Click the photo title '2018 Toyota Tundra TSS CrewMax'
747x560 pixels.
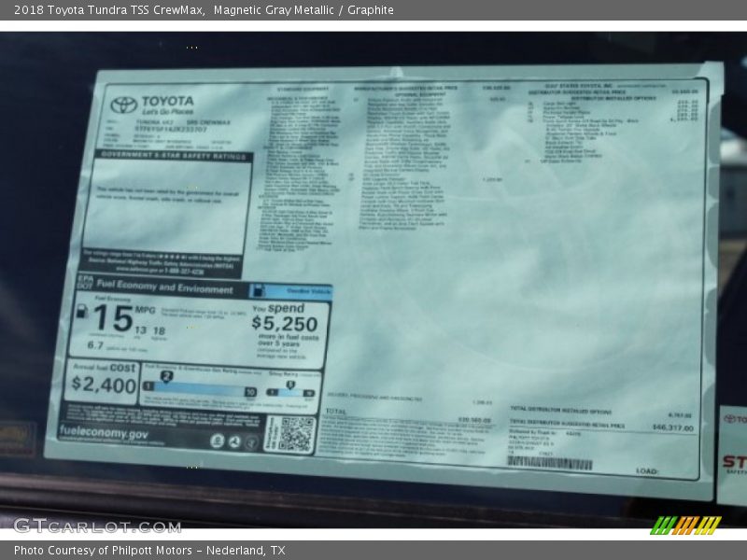point(109,10)
